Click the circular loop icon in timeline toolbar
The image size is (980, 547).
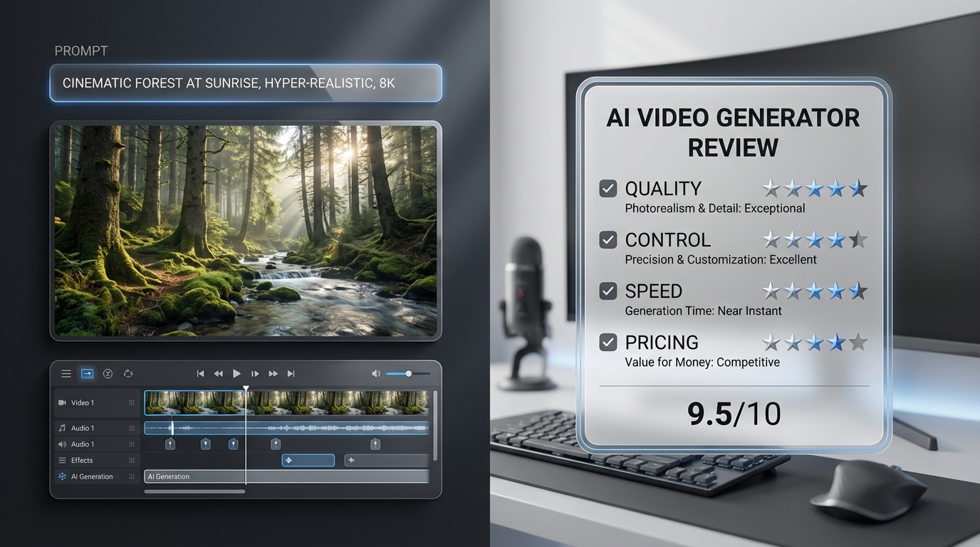128,374
